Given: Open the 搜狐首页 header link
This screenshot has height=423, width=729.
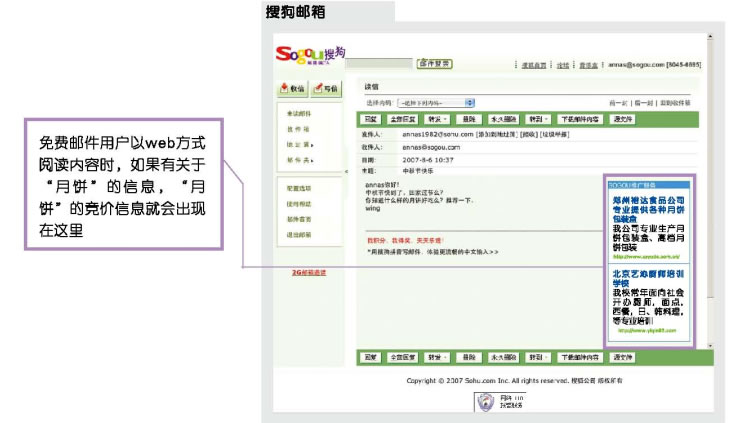Looking at the screenshot, I should tap(534, 66).
